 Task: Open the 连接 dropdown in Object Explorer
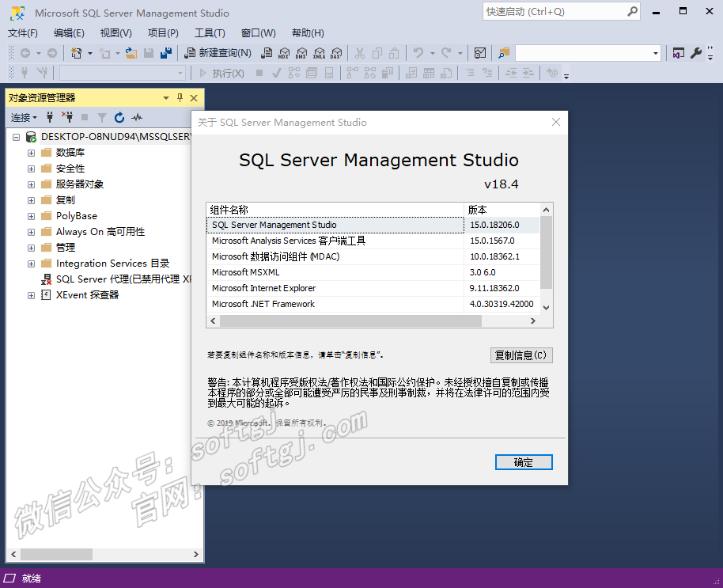pos(24,118)
